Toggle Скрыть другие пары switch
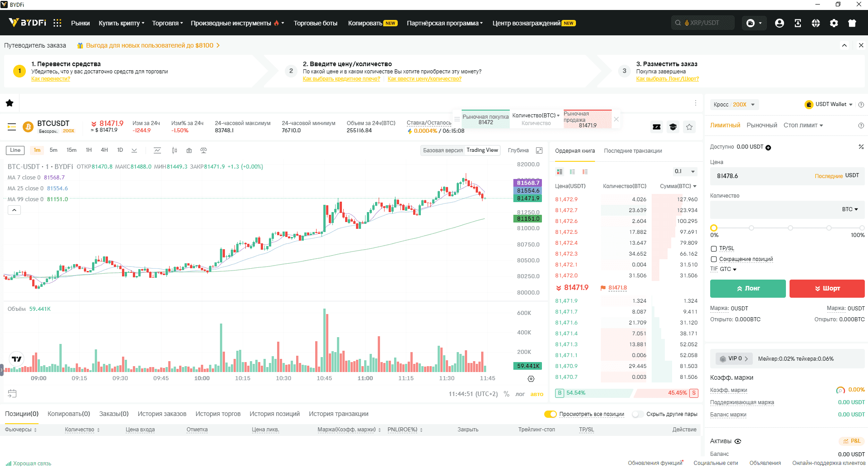Viewport: 868px width, 469px height. (x=637, y=414)
